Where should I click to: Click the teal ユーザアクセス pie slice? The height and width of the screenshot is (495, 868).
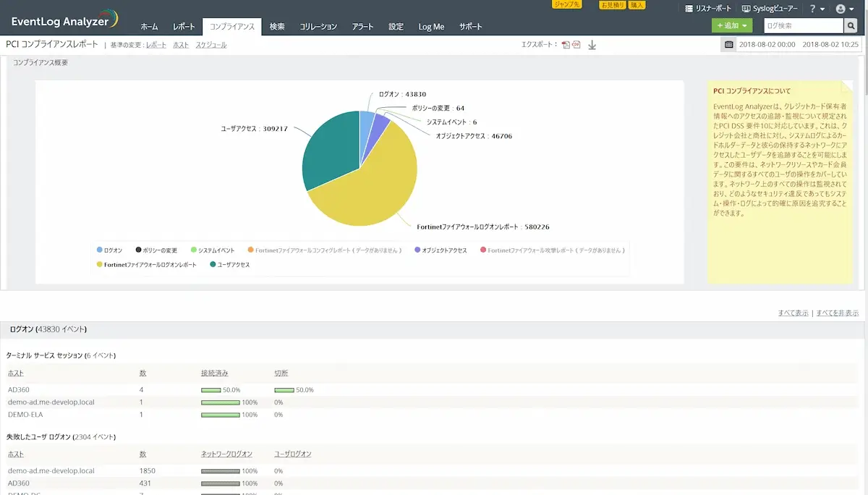[x=329, y=152]
